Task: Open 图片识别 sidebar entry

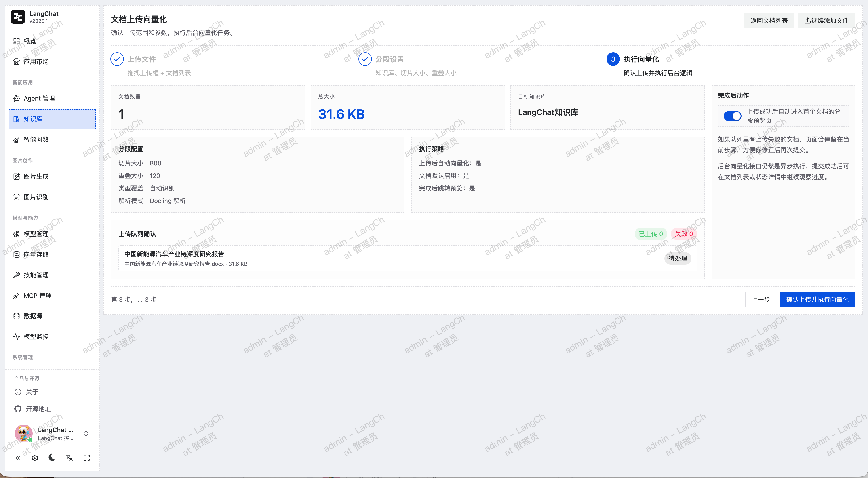Action: (52, 197)
